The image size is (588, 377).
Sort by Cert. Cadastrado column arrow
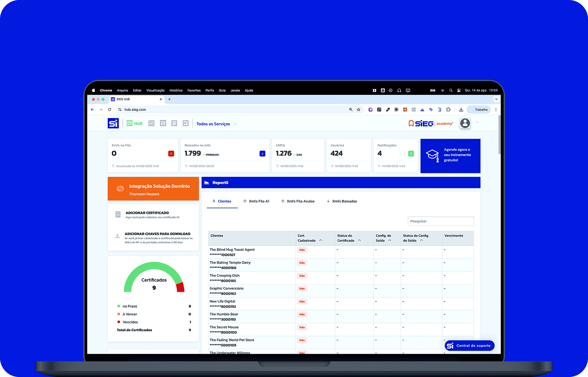(321, 240)
